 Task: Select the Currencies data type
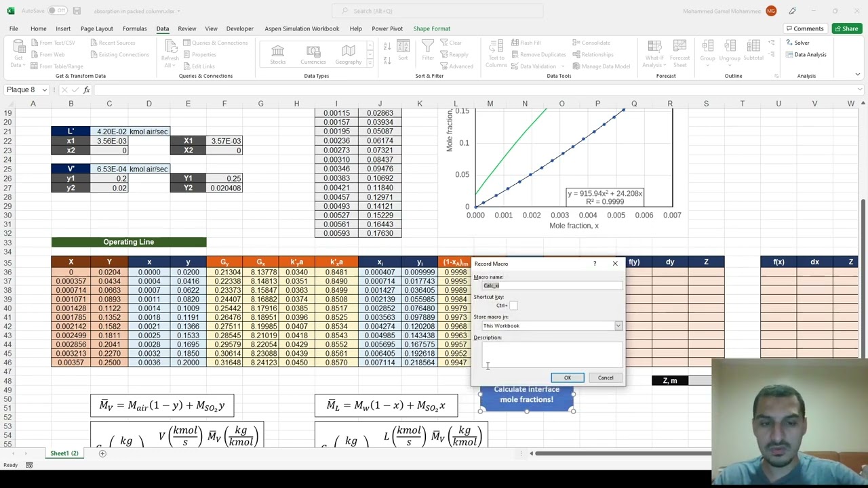(x=313, y=54)
